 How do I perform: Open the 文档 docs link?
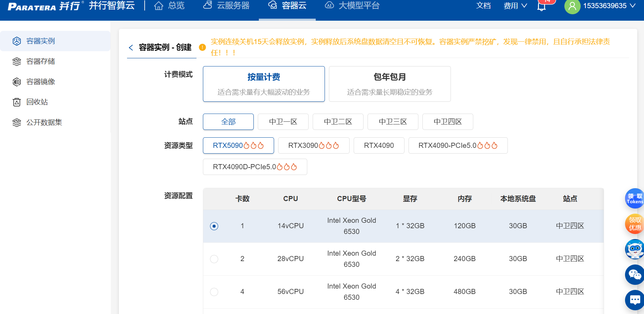click(x=483, y=6)
